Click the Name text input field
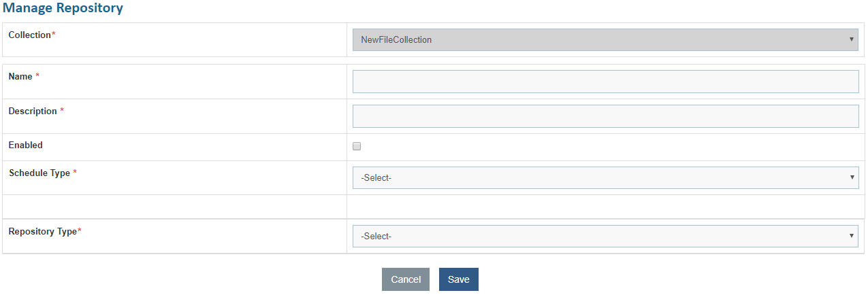868x295 pixels. [x=605, y=82]
